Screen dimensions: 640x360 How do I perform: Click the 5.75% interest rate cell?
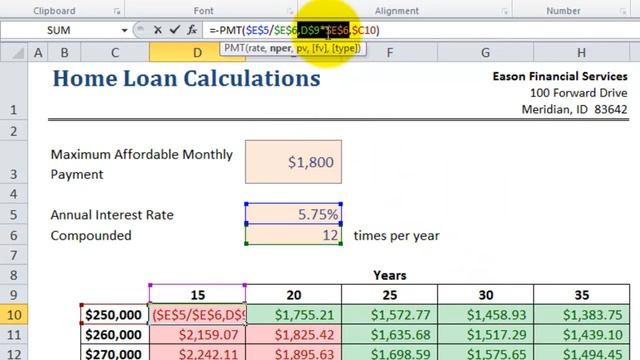293,214
